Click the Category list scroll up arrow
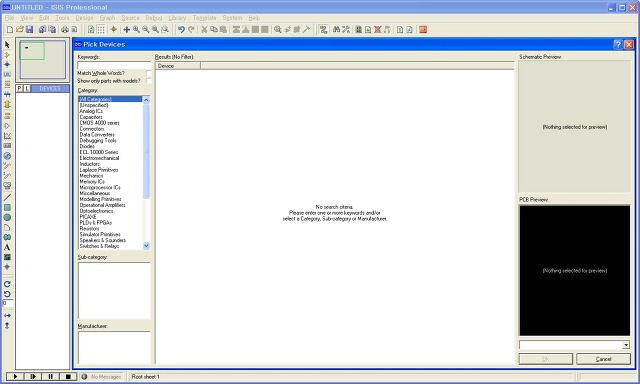The image size is (640, 384). (x=146, y=100)
